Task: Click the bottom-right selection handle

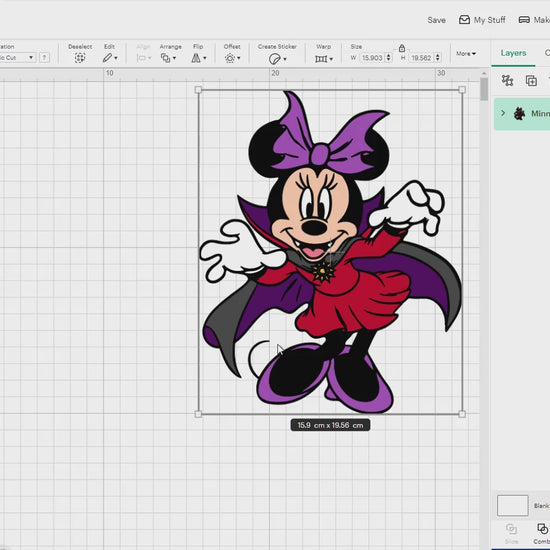Action: [x=462, y=414]
